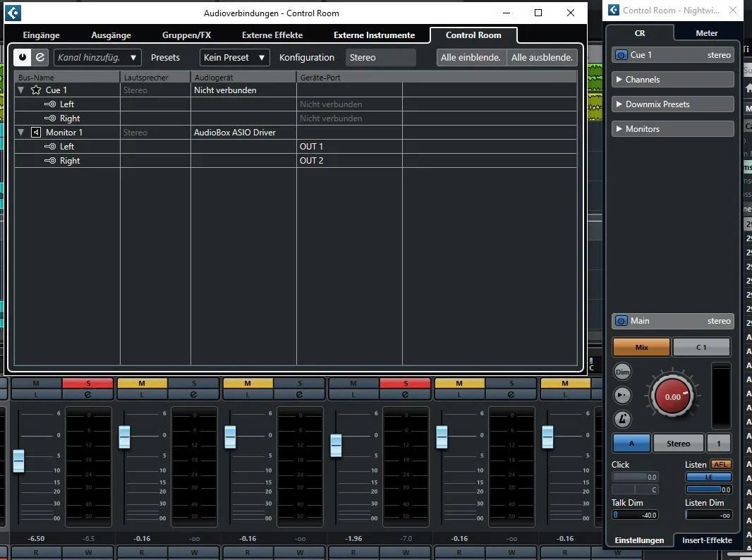Image resolution: width=752 pixels, height=560 pixels.
Task: Click the downmix preset 1 button
Action: [x=718, y=444]
